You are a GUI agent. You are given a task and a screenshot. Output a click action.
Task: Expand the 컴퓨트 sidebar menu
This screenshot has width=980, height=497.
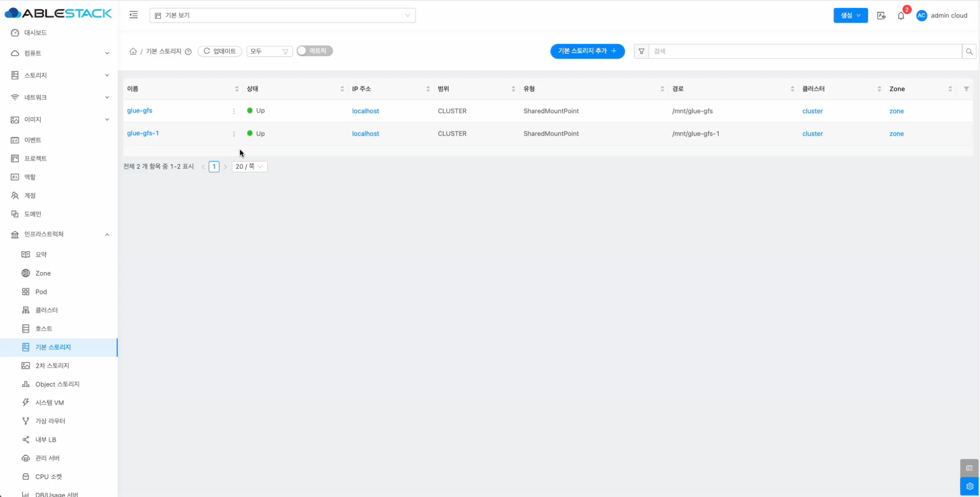pyautogui.click(x=59, y=53)
